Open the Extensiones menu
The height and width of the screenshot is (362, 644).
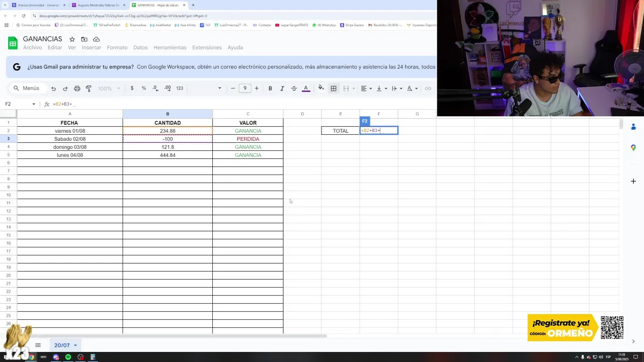(x=207, y=48)
